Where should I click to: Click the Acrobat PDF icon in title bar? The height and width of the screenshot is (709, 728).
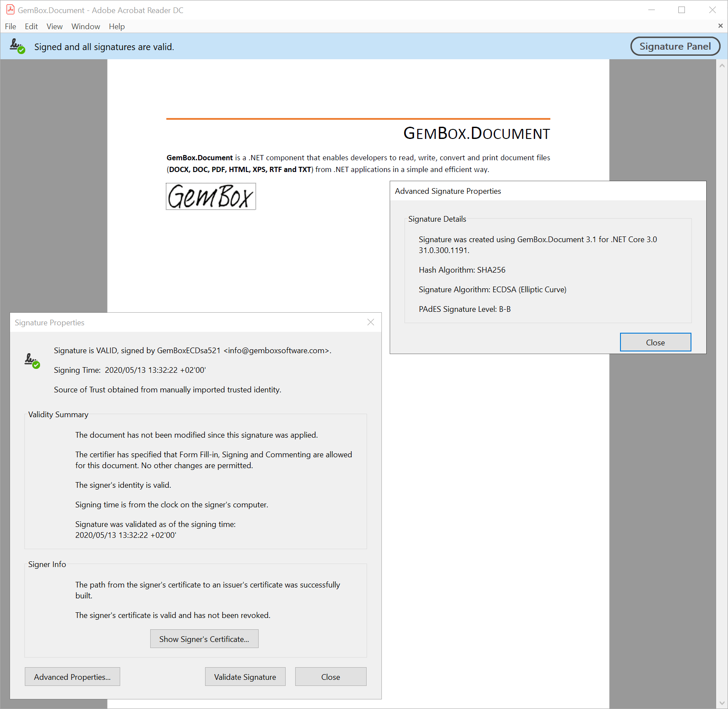pyautogui.click(x=10, y=10)
